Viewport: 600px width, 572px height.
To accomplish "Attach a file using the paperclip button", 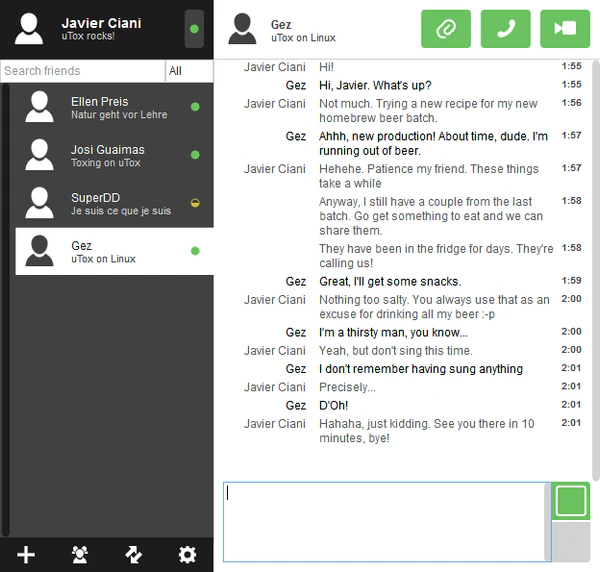I will (446, 29).
